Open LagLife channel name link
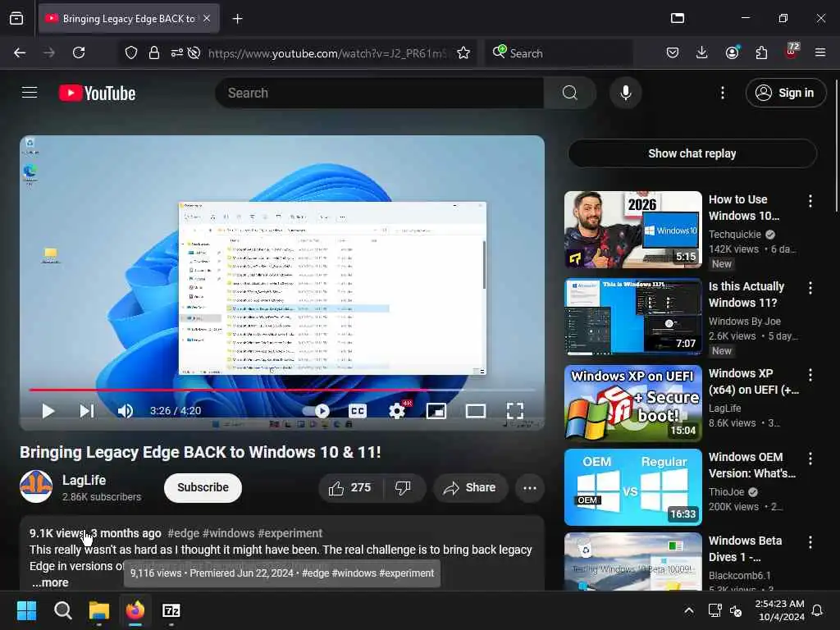 click(x=84, y=480)
